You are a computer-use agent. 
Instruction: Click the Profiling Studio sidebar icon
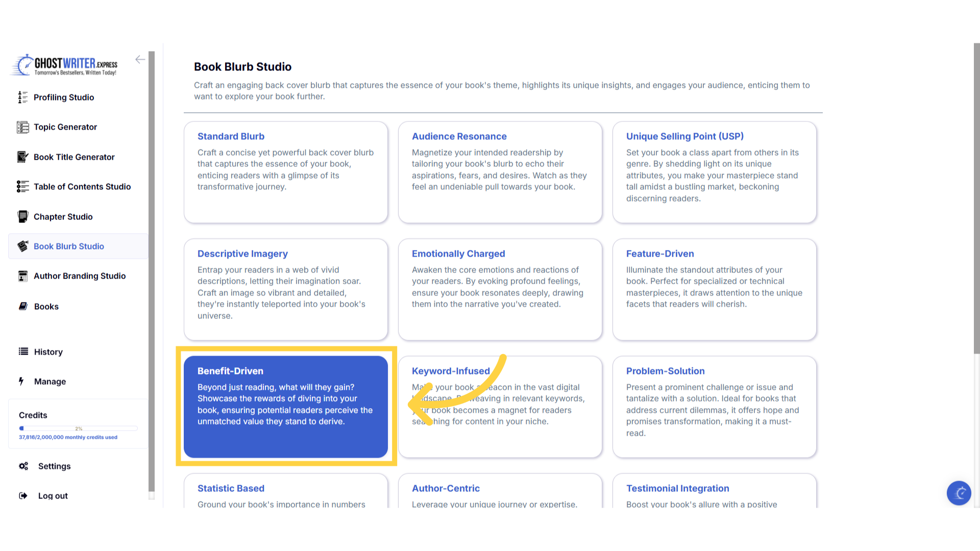22,97
